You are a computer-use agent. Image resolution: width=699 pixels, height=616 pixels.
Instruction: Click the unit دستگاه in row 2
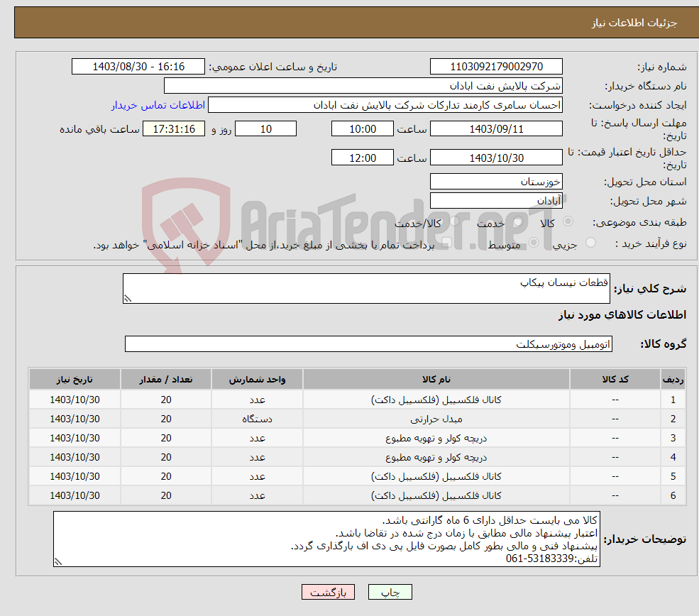point(257,419)
